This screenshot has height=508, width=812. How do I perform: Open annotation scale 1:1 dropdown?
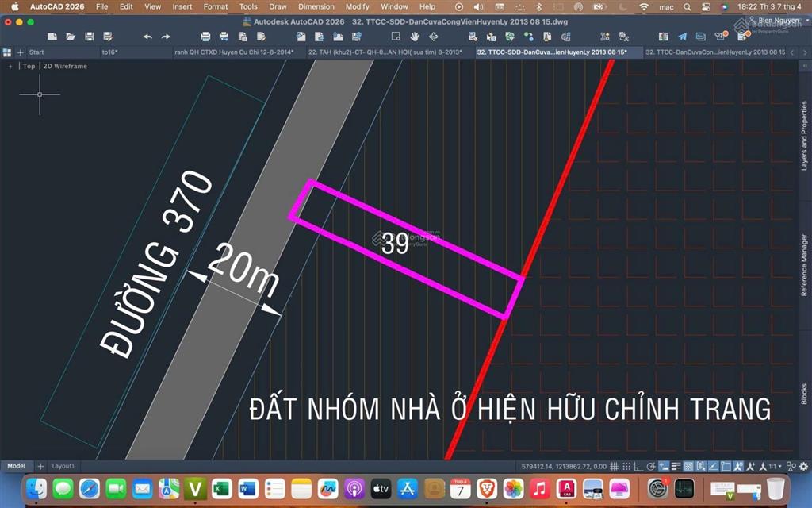(775, 466)
